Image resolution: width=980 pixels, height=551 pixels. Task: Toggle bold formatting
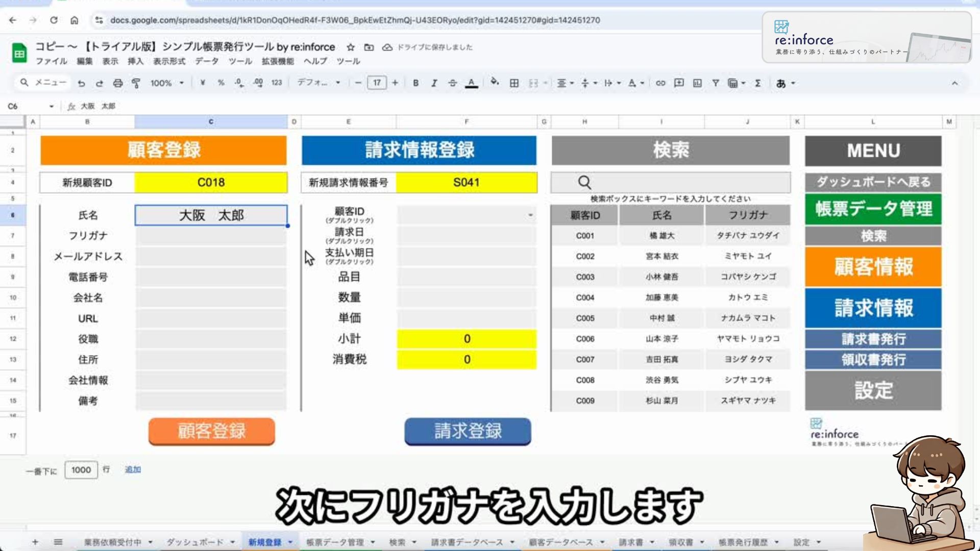click(x=415, y=83)
